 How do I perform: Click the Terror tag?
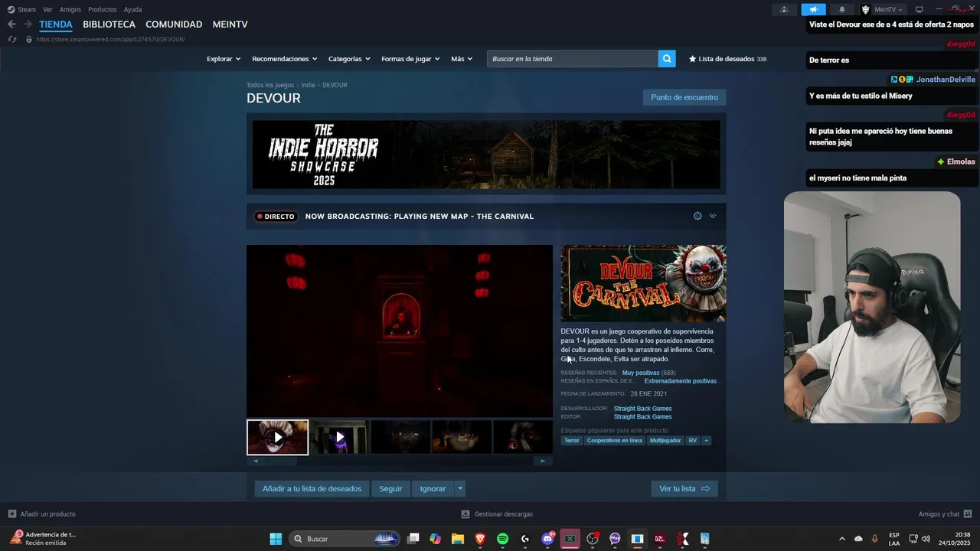(x=572, y=441)
